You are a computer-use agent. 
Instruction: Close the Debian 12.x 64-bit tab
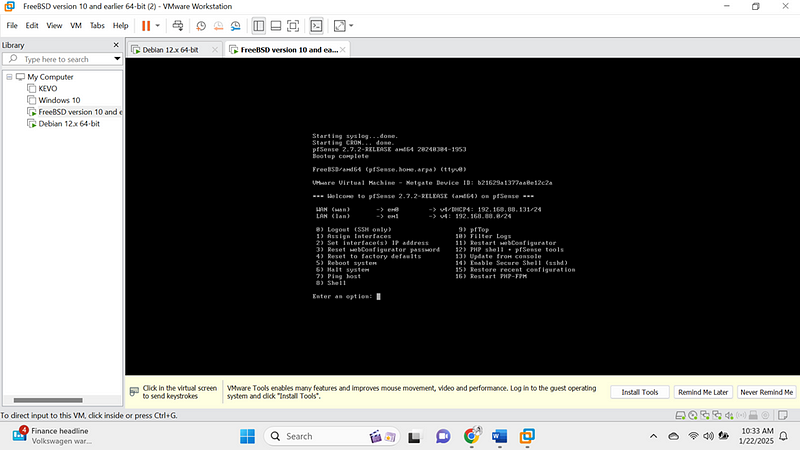click(x=215, y=49)
